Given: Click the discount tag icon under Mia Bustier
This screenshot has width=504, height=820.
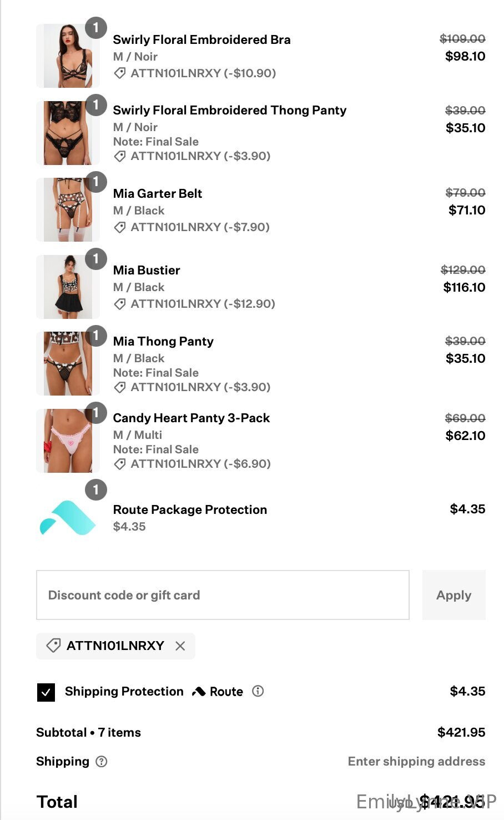Looking at the screenshot, I should pyautogui.click(x=120, y=304).
